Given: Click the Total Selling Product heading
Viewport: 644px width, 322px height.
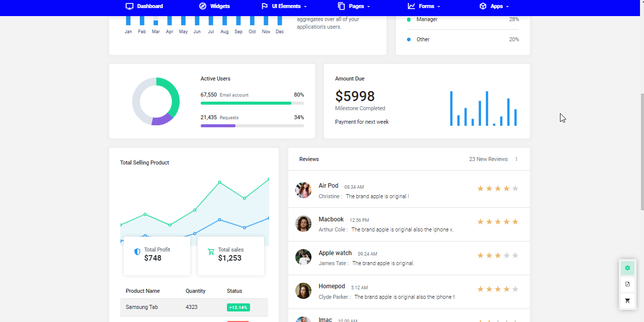Looking at the screenshot, I should point(144,163).
